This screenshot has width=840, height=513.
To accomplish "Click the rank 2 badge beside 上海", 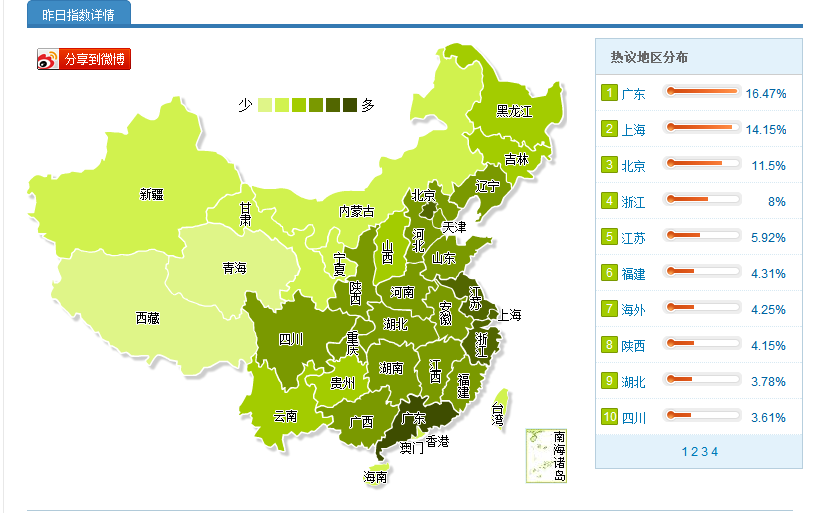I will (x=608, y=129).
